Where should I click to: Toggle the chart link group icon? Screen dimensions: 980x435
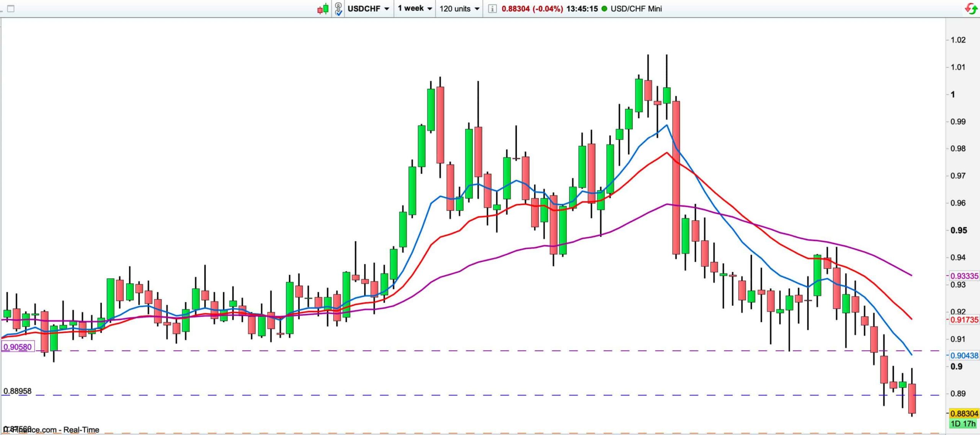click(338, 8)
